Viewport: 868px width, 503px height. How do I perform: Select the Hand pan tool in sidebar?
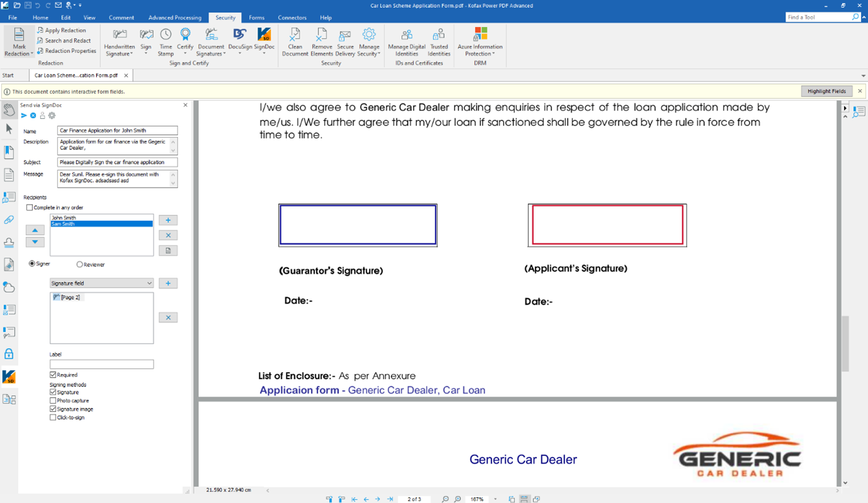pyautogui.click(x=9, y=109)
